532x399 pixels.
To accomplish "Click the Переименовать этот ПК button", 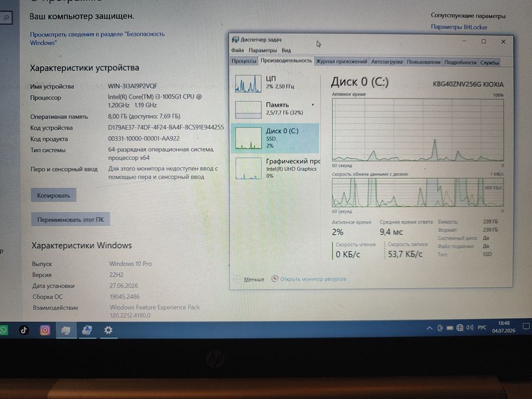I will (x=70, y=219).
